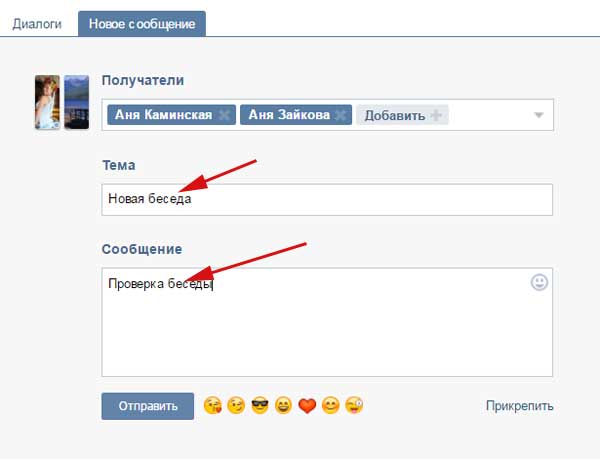Insert the winking face emoji
Viewport: 600px width, 459px height.
click(236, 406)
